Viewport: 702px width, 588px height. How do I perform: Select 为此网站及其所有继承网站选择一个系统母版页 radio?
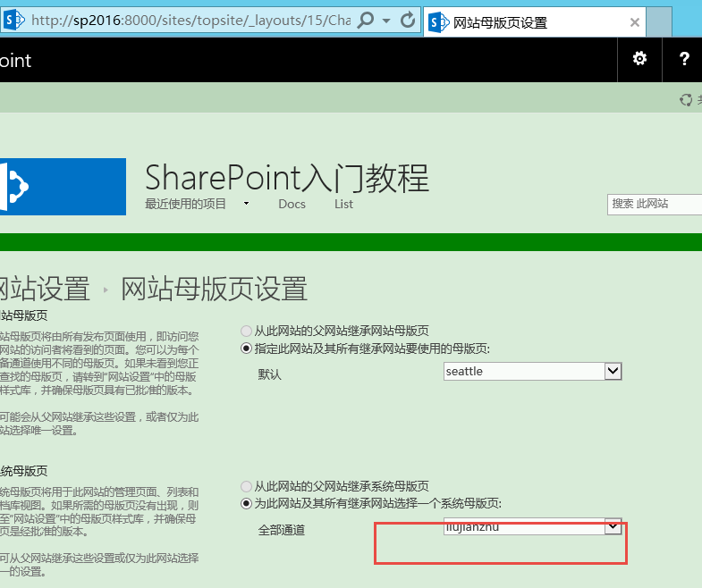click(246, 504)
